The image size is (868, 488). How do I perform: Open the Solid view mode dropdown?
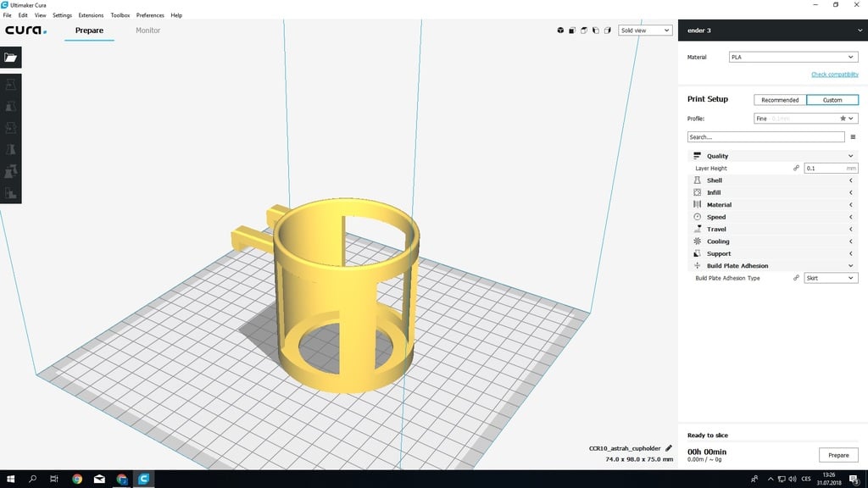pyautogui.click(x=644, y=30)
